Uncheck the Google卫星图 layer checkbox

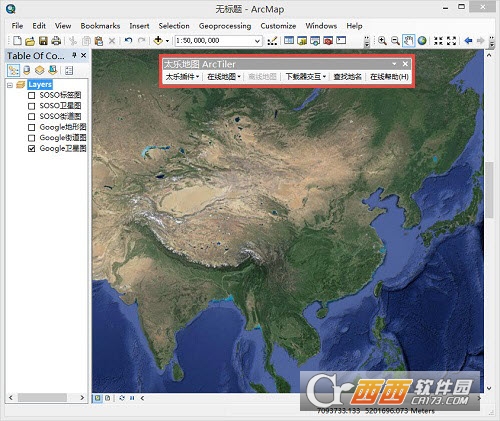pyautogui.click(x=32, y=149)
